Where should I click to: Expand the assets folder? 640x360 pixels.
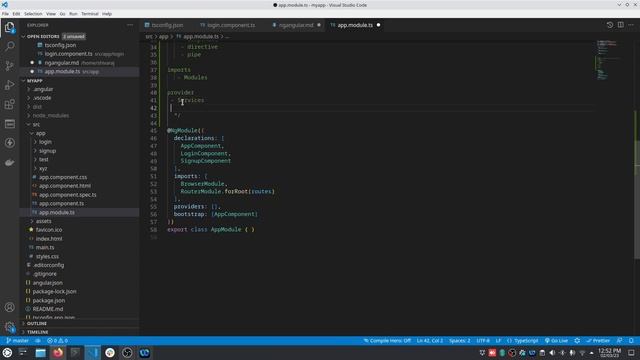point(80,221)
